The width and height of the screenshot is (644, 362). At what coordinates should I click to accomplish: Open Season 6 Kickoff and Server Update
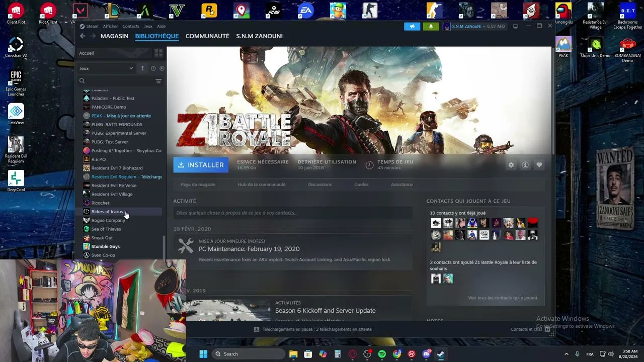[326, 311]
